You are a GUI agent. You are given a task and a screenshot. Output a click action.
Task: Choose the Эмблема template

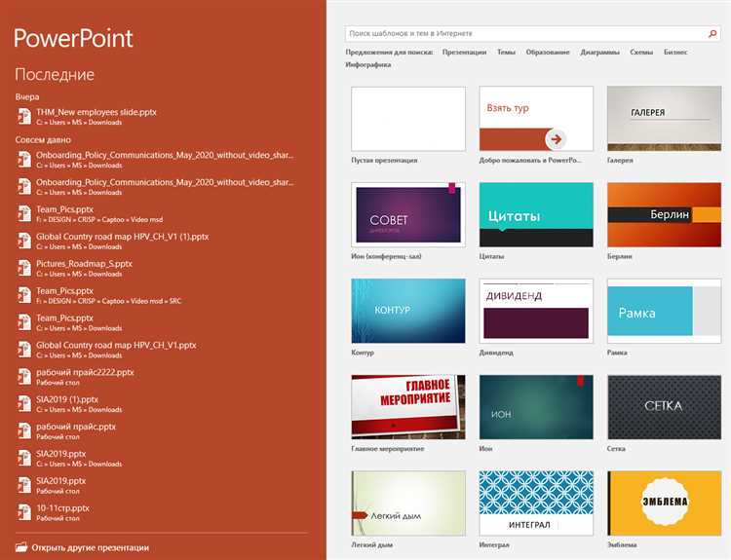click(664, 504)
